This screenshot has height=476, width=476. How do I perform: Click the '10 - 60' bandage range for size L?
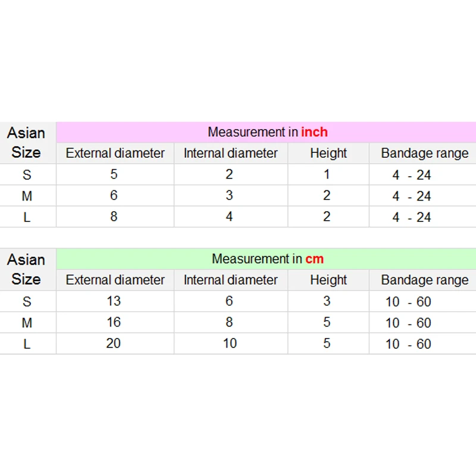[408, 344]
